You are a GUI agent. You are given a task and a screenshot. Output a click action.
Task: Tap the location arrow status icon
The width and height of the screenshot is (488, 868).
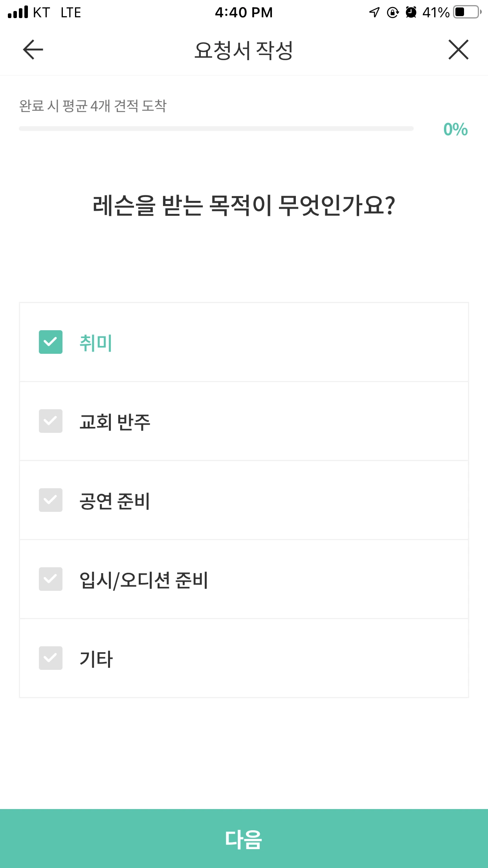[x=374, y=12]
